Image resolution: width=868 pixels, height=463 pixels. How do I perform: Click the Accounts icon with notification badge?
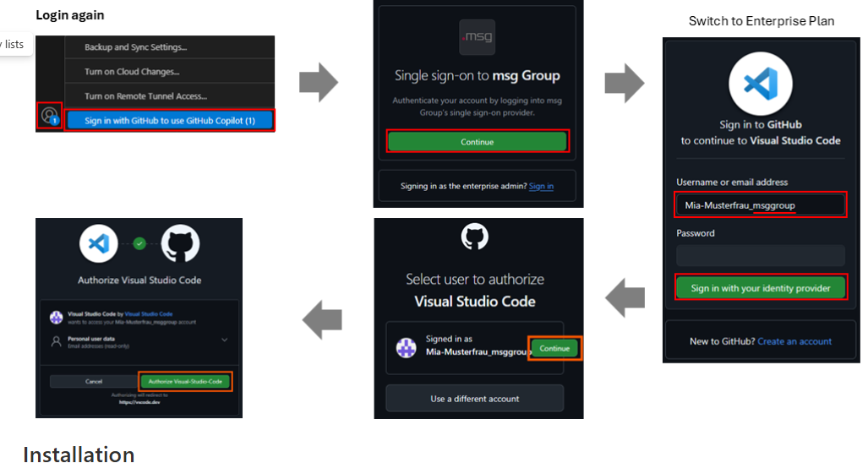pos(49,116)
